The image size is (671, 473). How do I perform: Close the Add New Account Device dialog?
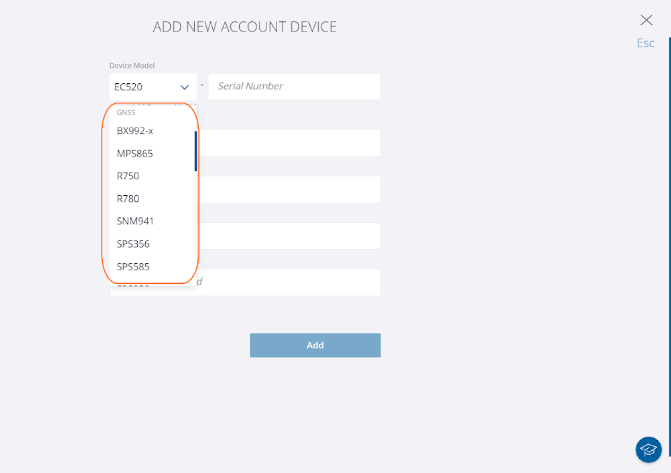pos(646,19)
